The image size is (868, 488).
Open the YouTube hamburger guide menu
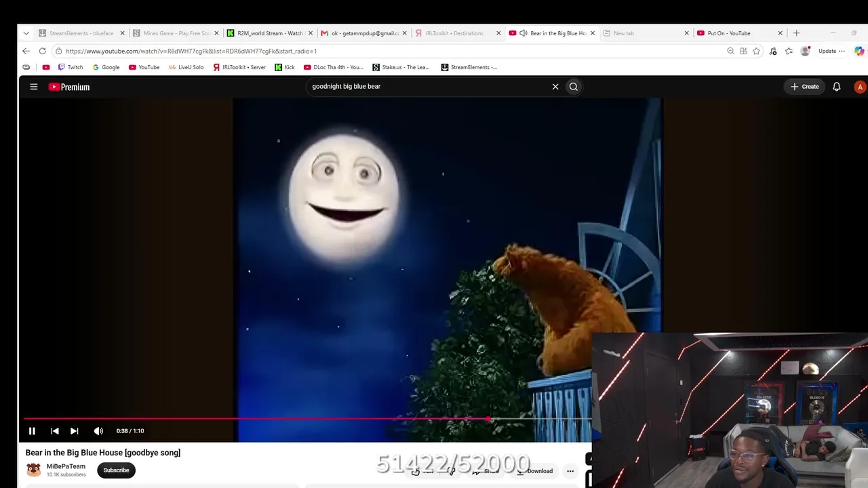(x=33, y=87)
